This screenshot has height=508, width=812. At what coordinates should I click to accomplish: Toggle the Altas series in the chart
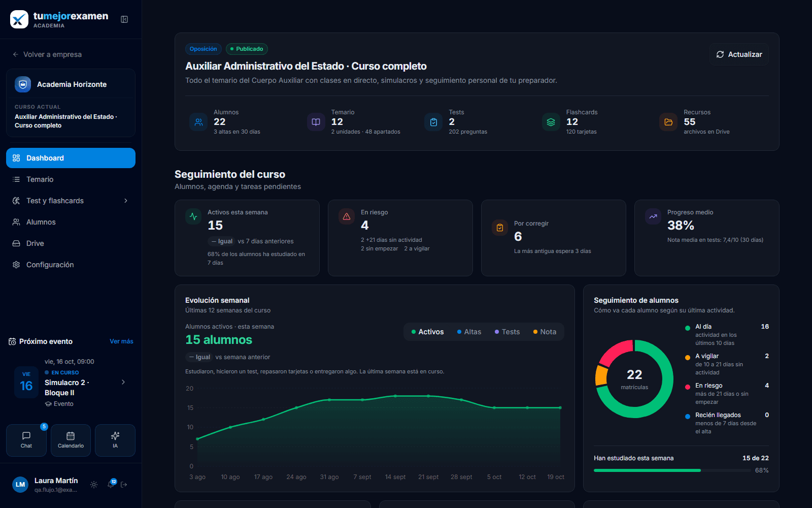coord(469,332)
